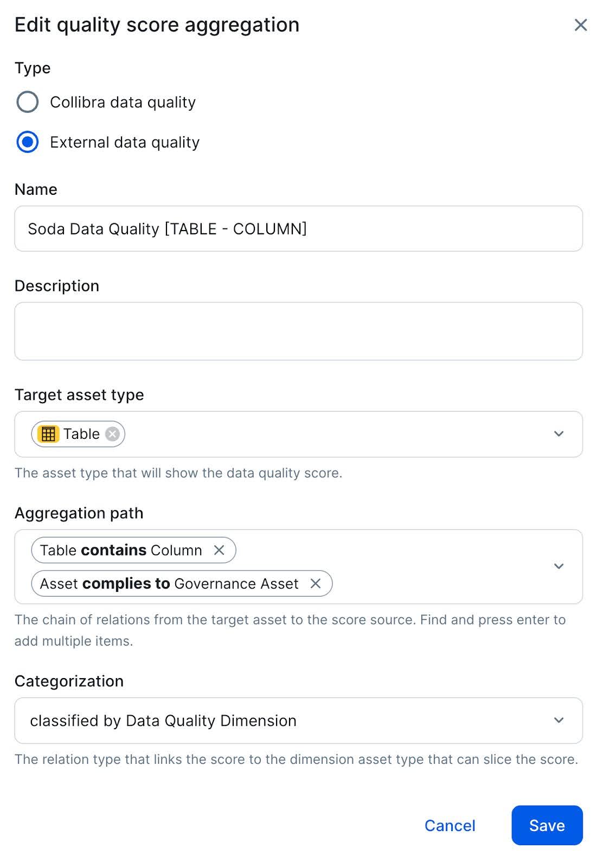Remove the Table chip using its x icon
Image resolution: width=616 pixels, height=868 pixels.
coord(112,434)
